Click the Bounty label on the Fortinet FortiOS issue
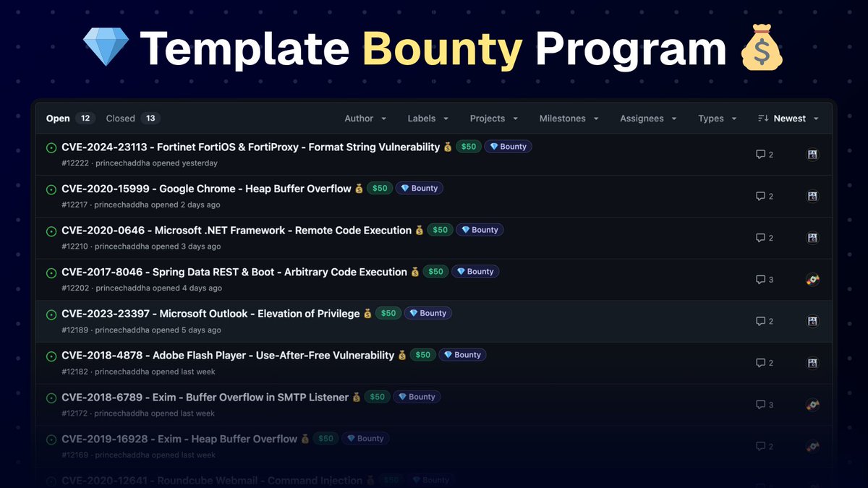 coord(508,147)
